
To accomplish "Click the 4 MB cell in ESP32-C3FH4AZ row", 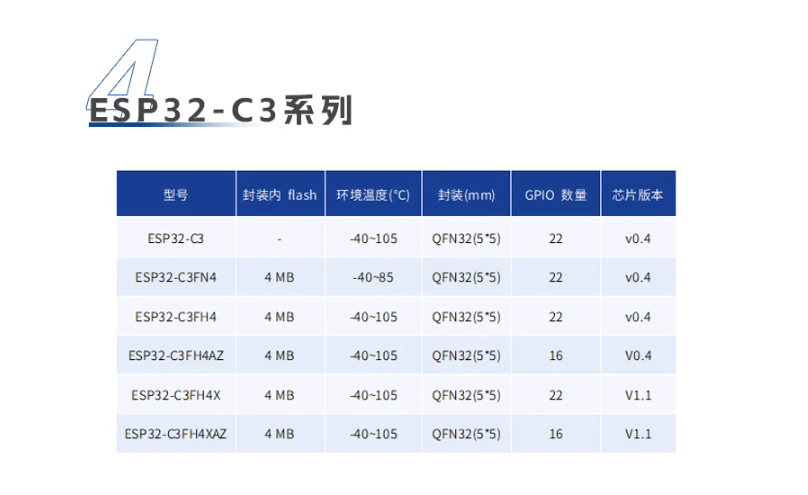I will (279, 356).
